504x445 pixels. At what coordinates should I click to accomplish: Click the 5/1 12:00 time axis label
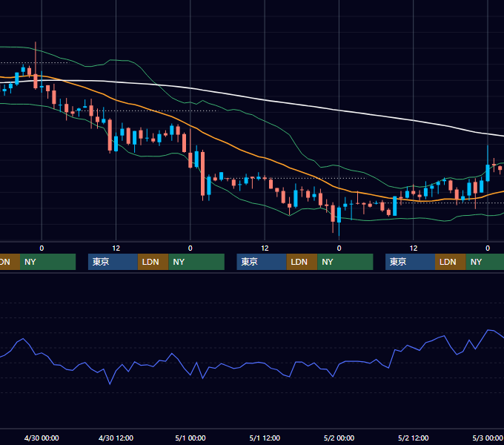(265, 438)
